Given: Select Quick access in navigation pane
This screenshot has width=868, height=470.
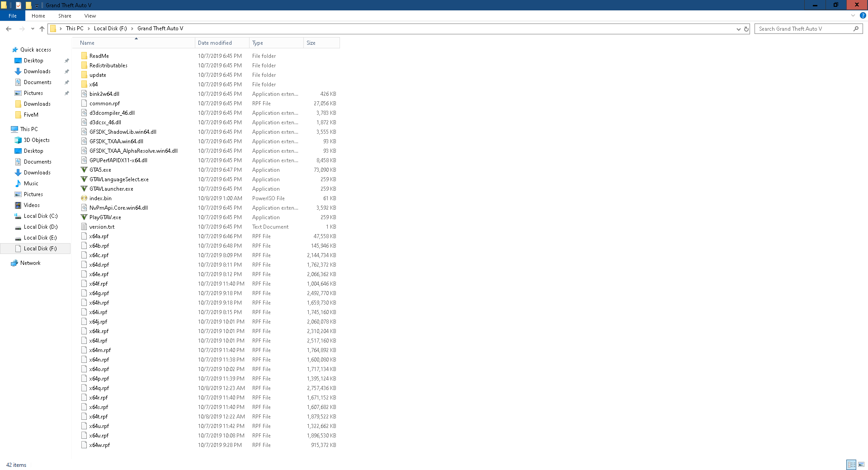Looking at the screenshot, I should [36, 50].
